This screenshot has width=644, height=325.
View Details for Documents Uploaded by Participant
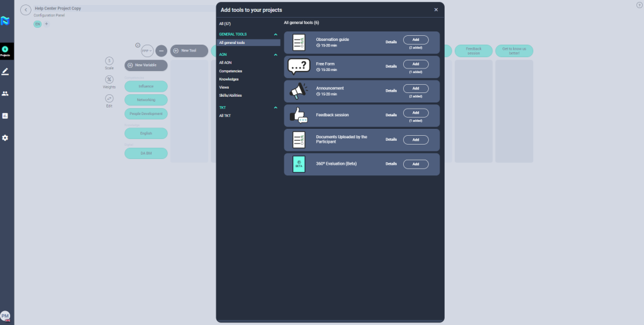click(391, 140)
